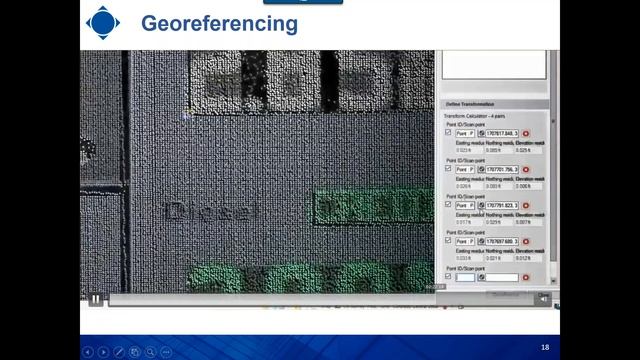Click scan coordinate field 1707617.848
Screen dimensions: 640x360
[502, 133]
